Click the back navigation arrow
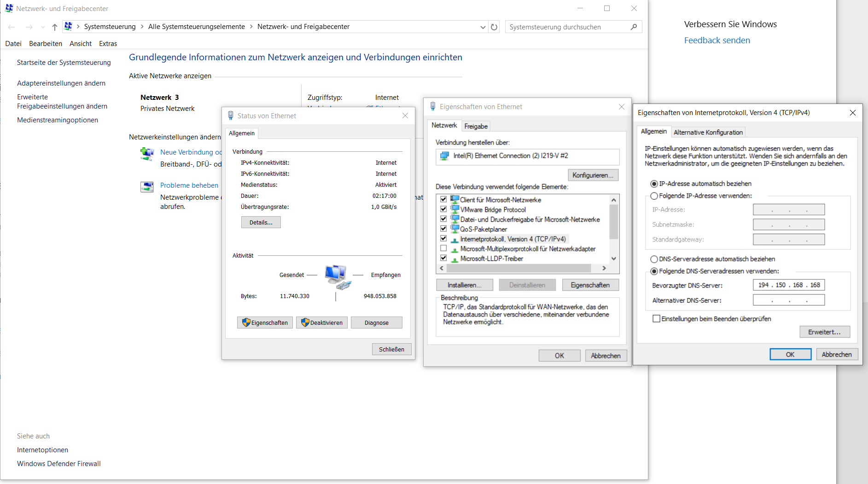The image size is (868, 484). [12, 27]
